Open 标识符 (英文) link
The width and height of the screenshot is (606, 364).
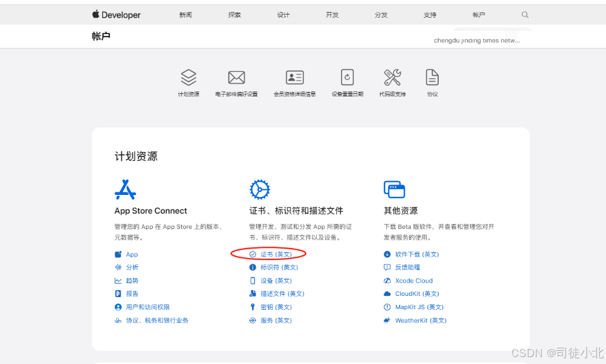click(x=279, y=267)
